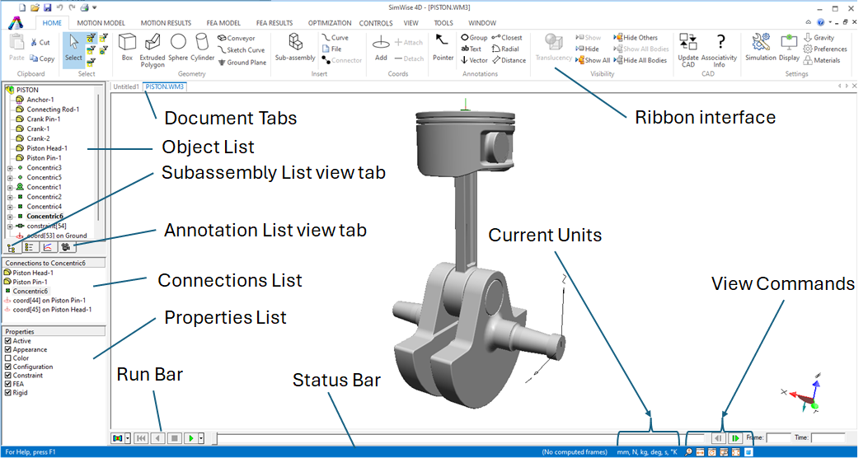Image resolution: width=868 pixels, height=458 pixels.
Task: Expand the Concentric4 tree node
Action: click(x=9, y=207)
